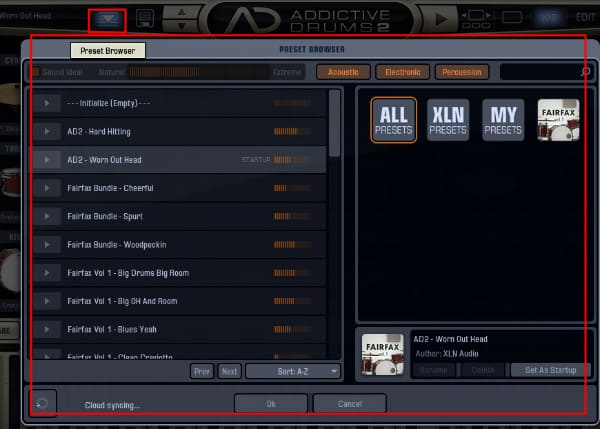Preview the Initialize (Empty) preset
Screen dimensions: 600x429
point(47,103)
